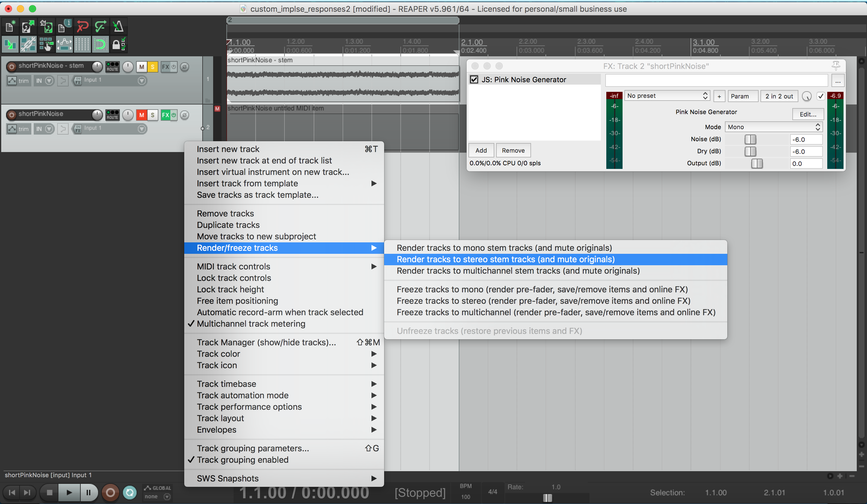Toggle FX bypass power on shortPinkNoise track
This screenshot has height=504, width=867.
tap(174, 115)
